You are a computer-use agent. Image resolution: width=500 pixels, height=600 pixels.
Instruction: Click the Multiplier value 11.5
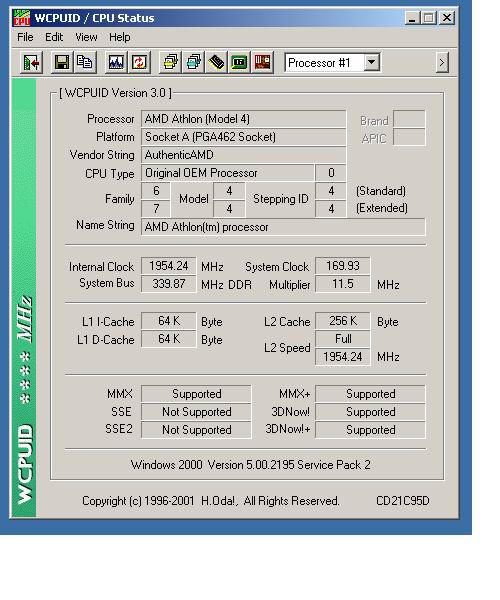point(343,284)
